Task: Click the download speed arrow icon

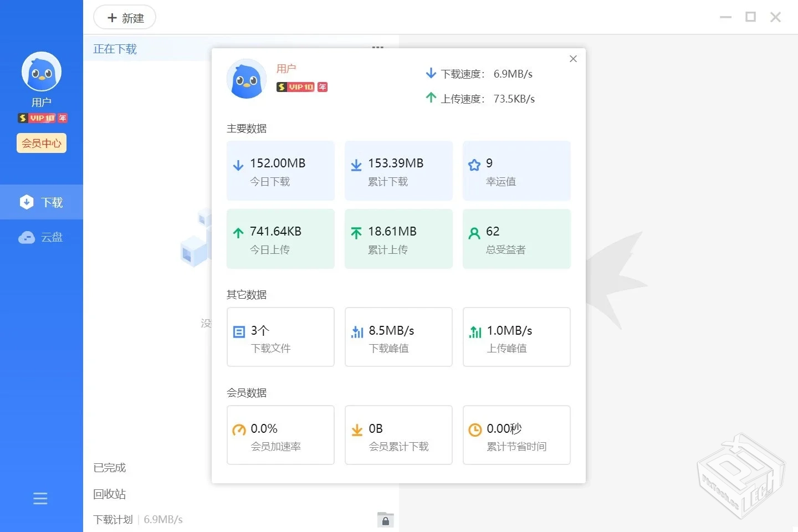Action: 431,73
